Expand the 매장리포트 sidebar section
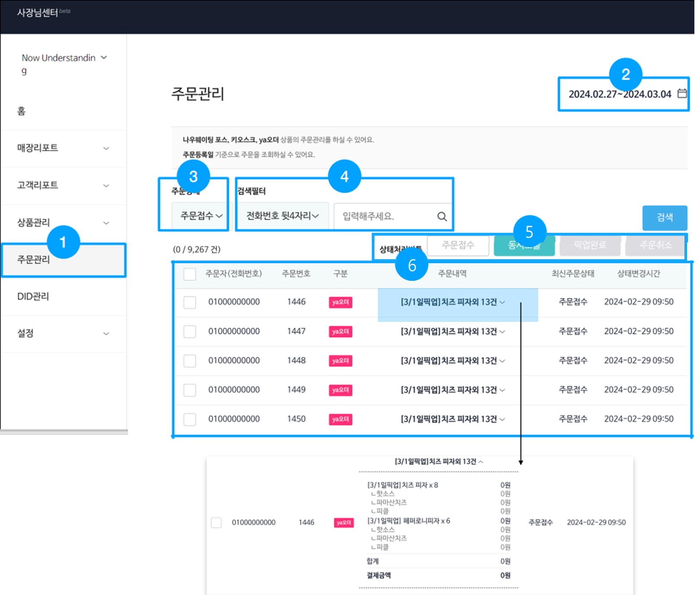700x595 pixels. point(63,148)
